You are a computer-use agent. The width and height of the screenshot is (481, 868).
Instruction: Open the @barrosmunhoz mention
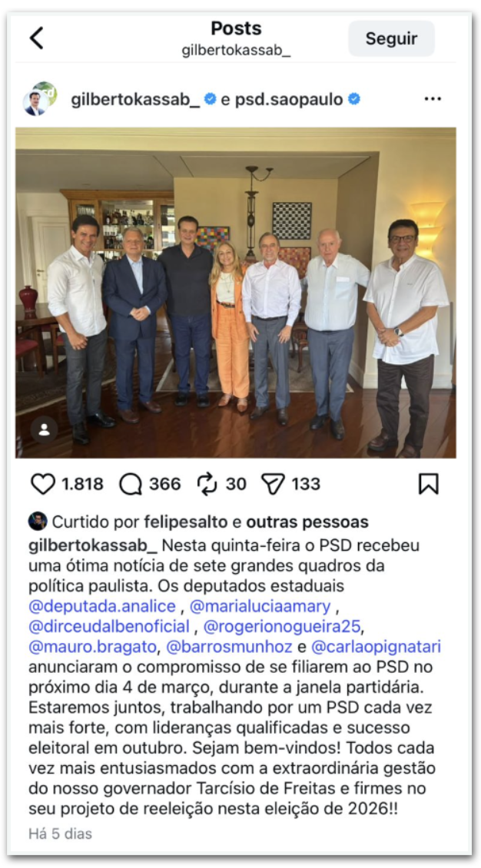point(229,647)
